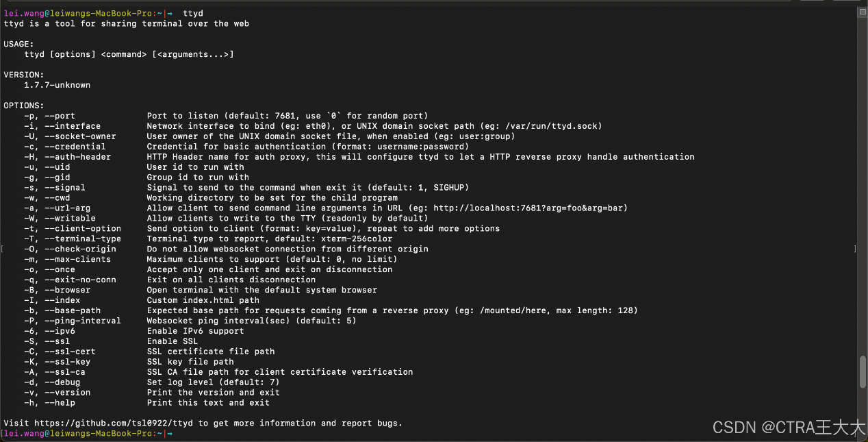This screenshot has height=442, width=868.
Task: Click the OPTIONS: heading
Action: point(24,106)
